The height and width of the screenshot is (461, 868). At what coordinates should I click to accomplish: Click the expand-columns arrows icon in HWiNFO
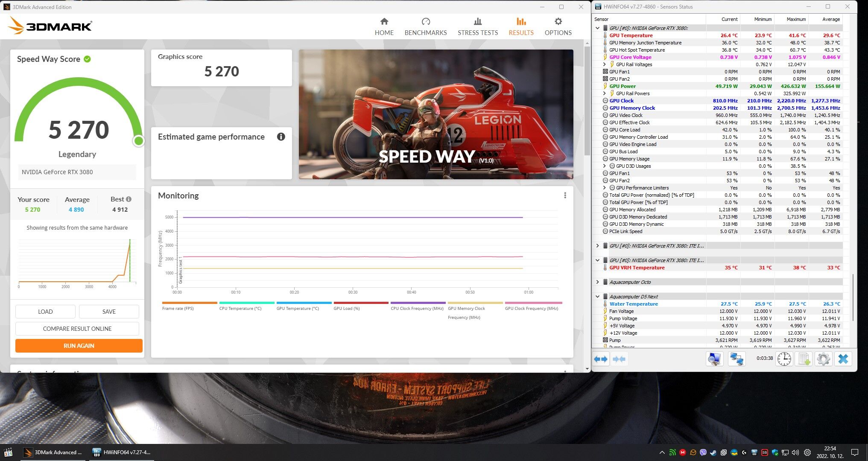pyautogui.click(x=601, y=359)
